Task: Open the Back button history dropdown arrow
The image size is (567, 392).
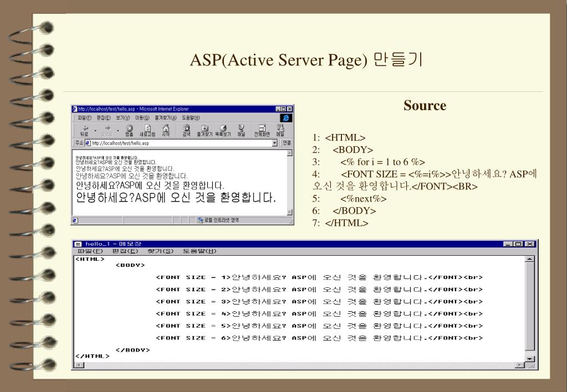Action: [95, 131]
